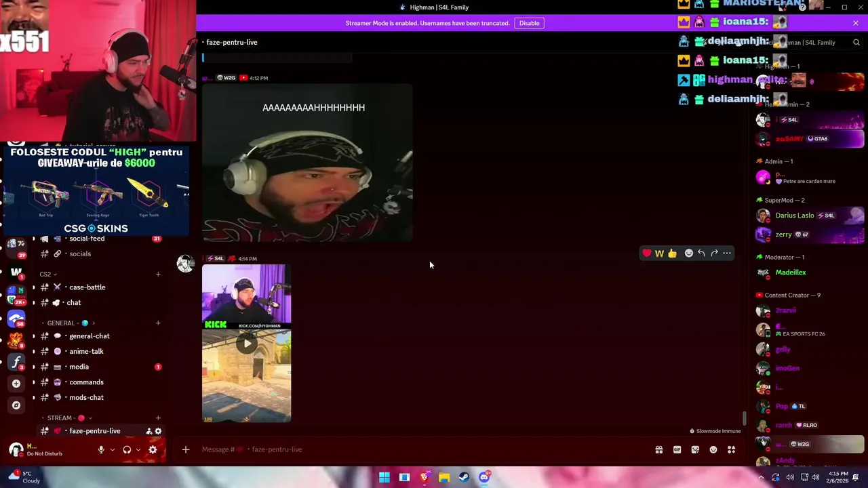Edit faze-pentru-live channel settings gear
This screenshot has height=488, width=868.
click(x=158, y=431)
